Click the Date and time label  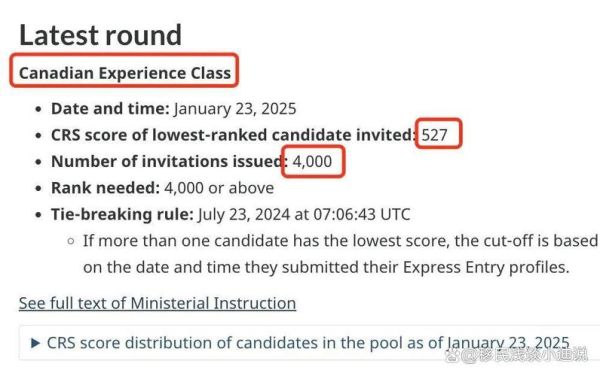(x=110, y=109)
